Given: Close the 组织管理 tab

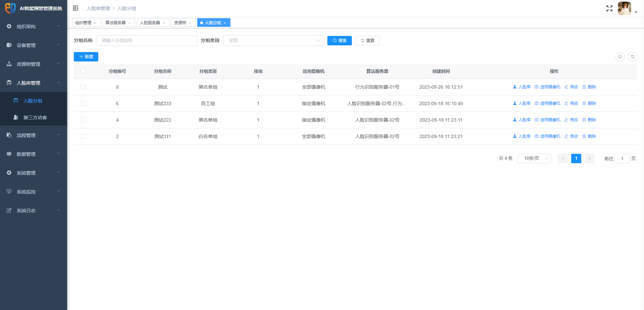Looking at the screenshot, I should tap(95, 23).
